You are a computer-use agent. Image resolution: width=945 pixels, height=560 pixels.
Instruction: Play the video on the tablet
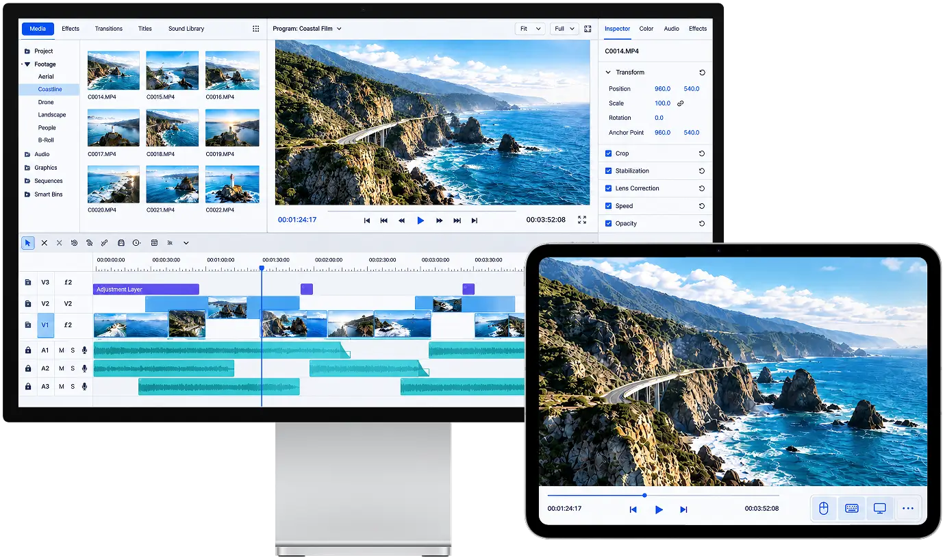click(659, 509)
